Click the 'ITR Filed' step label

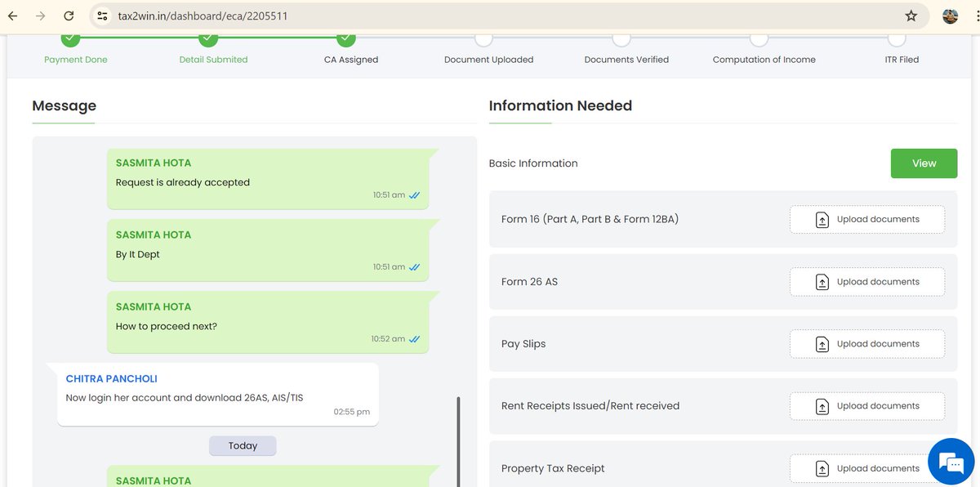902,60
